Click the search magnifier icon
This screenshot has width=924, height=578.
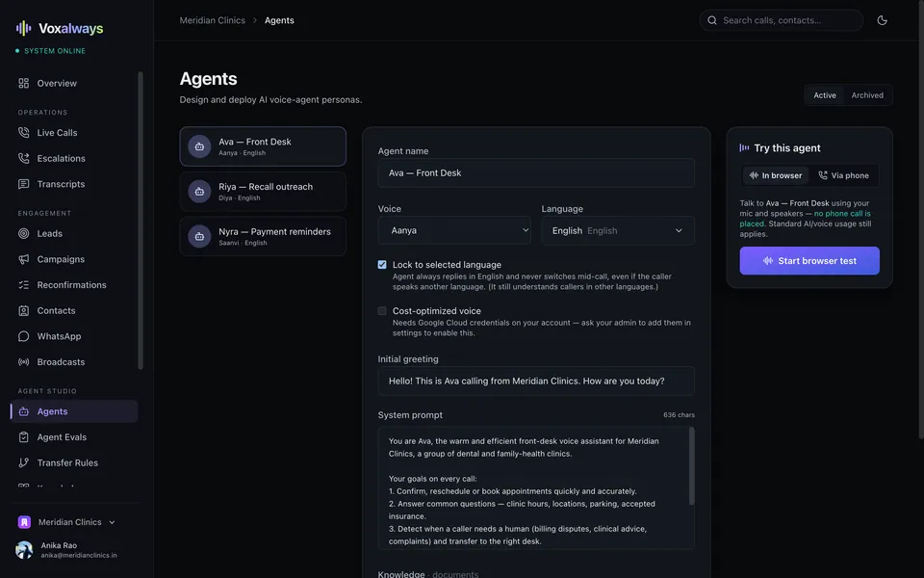(712, 20)
